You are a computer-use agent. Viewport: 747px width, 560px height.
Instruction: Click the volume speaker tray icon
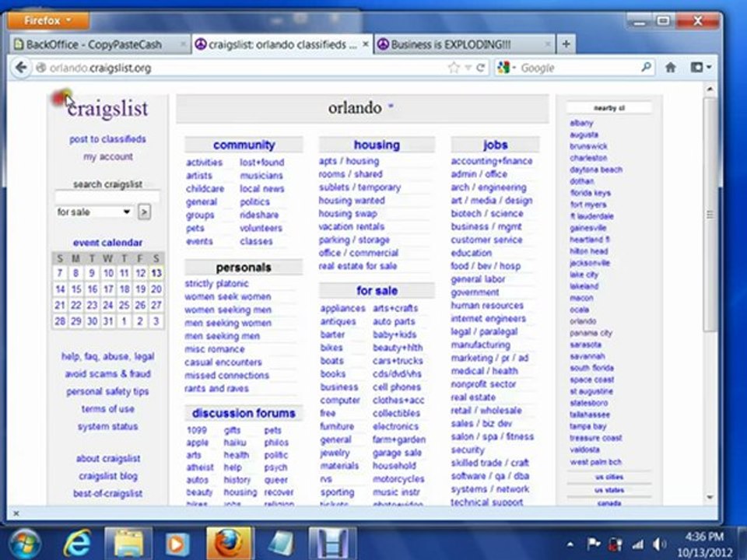[660, 544]
